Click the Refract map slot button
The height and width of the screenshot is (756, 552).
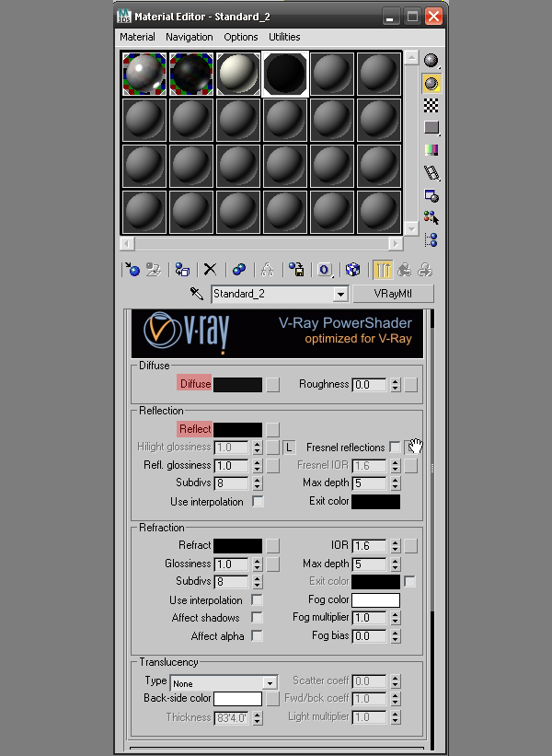[272, 546]
